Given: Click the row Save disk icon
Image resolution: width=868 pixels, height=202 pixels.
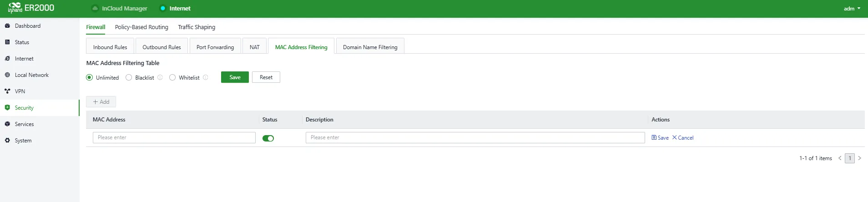Looking at the screenshot, I should tap(654, 137).
